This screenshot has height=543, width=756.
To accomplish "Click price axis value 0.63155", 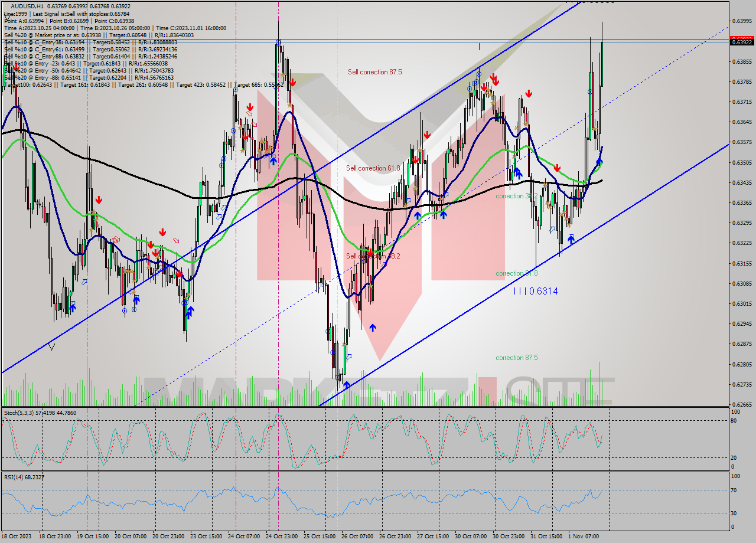I will pos(742,263).
